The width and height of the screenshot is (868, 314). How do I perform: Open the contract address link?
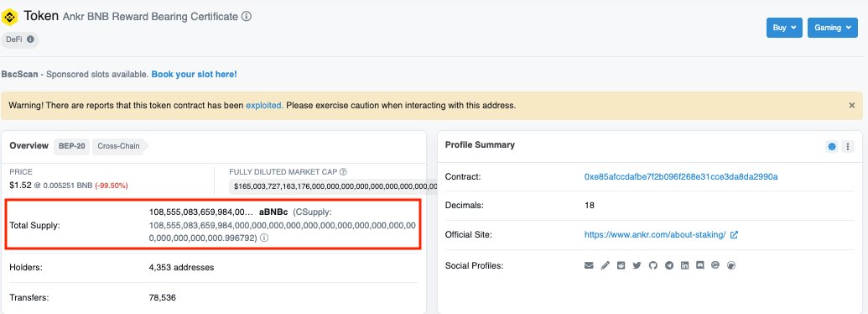click(x=681, y=176)
